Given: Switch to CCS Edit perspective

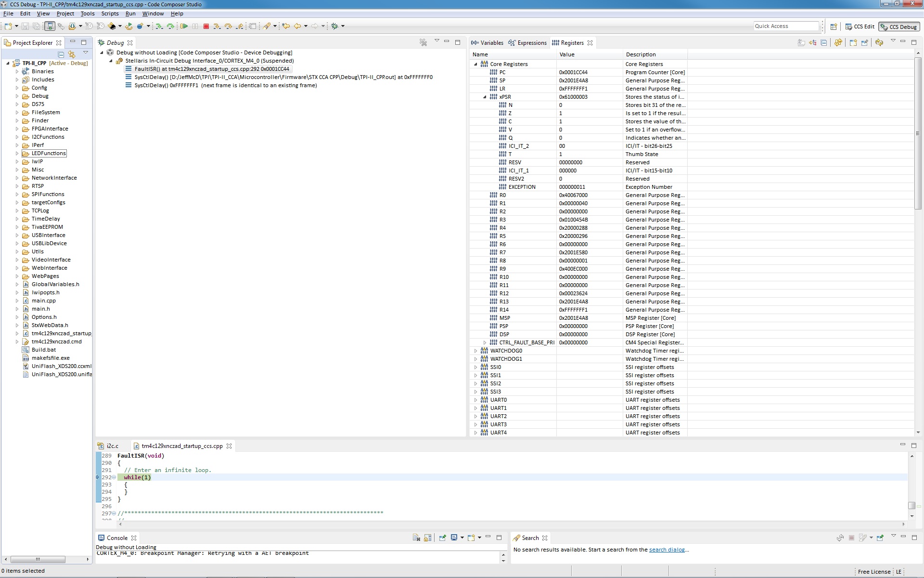Looking at the screenshot, I should pyautogui.click(x=860, y=26).
